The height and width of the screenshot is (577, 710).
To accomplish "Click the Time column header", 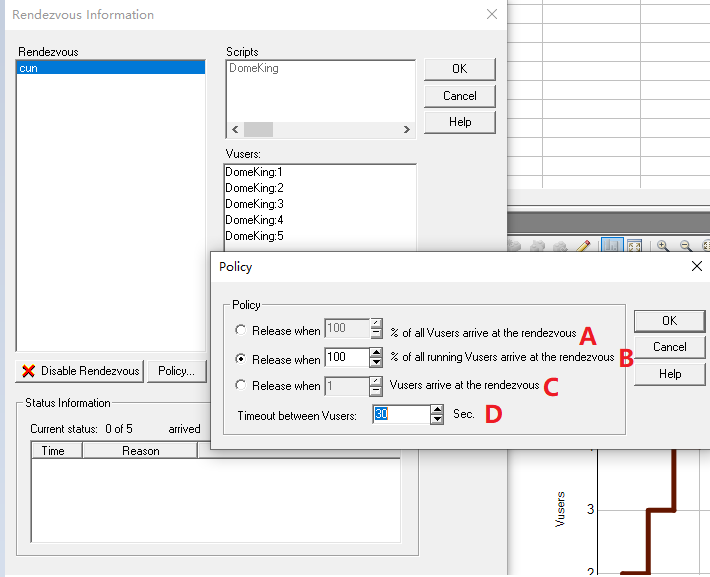I will [57, 451].
